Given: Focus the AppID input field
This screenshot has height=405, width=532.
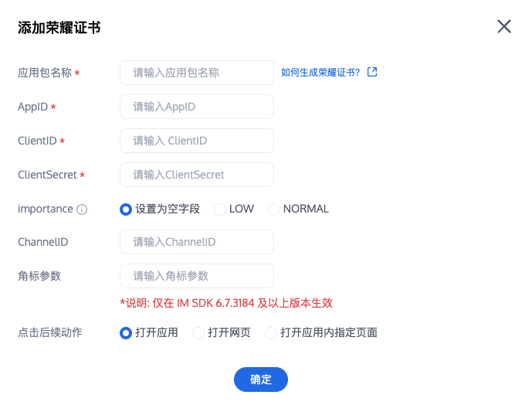Looking at the screenshot, I should (197, 107).
